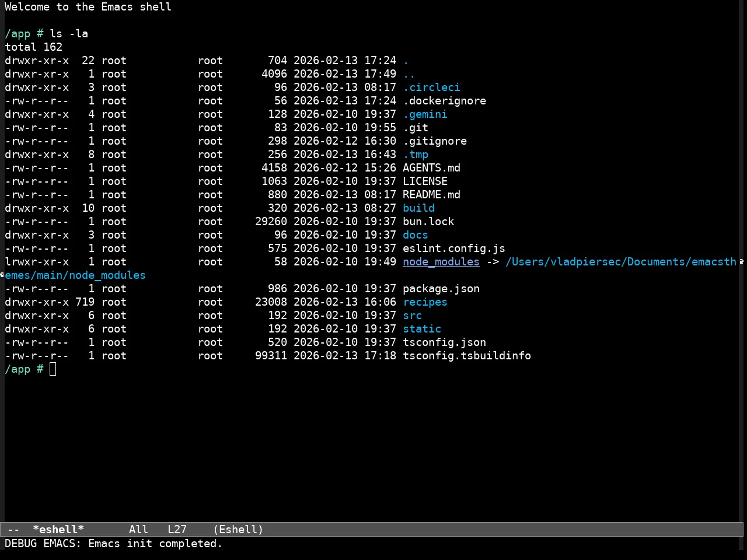This screenshot has width=747, height=560.
Task: Click the lrwxr-xr-x permissions of node_modules
Action: (x=37, y=262)
